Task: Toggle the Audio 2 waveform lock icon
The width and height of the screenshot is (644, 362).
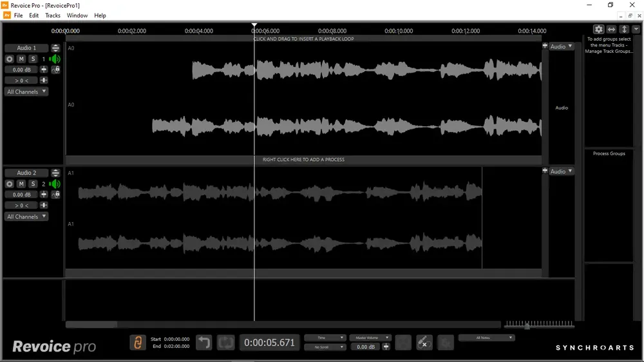Action: (56, 195)
